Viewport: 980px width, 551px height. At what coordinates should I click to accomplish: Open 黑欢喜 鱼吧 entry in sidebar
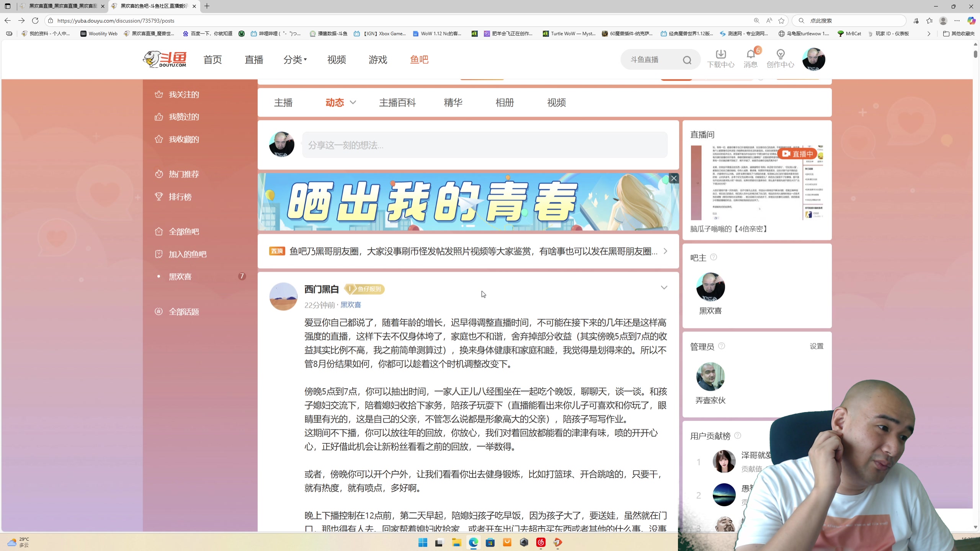tap(180, 276)
